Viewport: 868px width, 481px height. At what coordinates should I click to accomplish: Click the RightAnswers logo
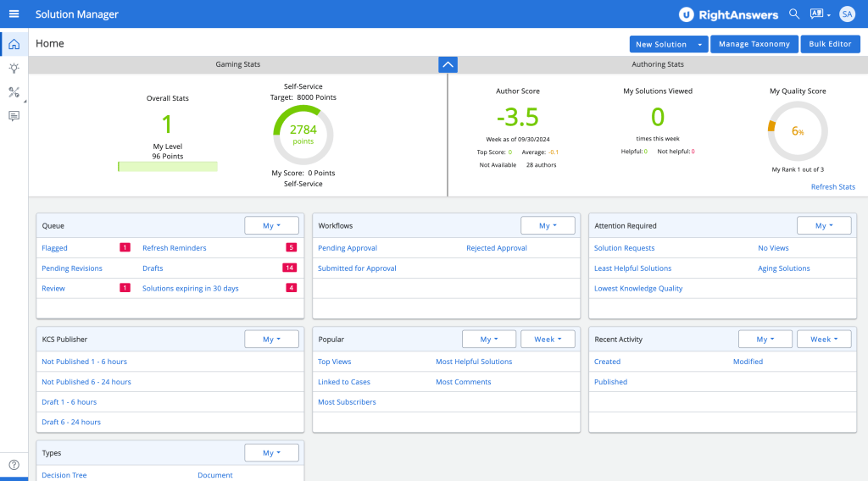(728, 15)
